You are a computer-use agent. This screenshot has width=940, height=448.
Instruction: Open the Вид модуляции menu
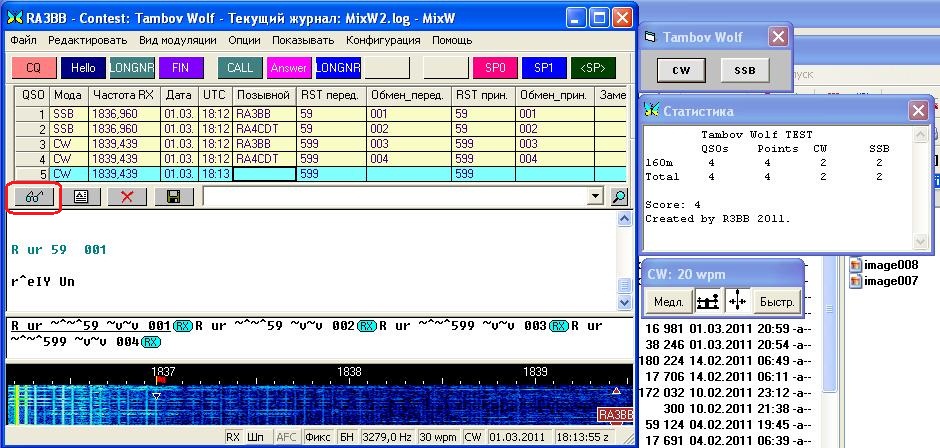178,40
